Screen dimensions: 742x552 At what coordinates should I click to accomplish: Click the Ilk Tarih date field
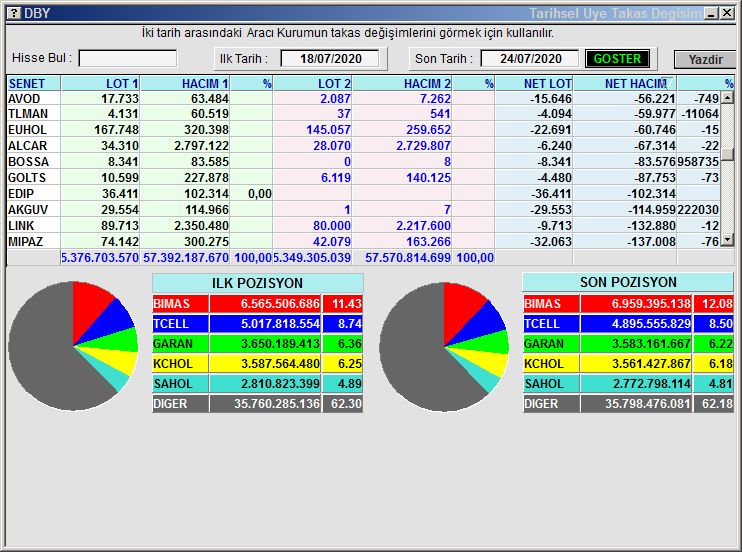pyautogui.click(x=329, y=59)
